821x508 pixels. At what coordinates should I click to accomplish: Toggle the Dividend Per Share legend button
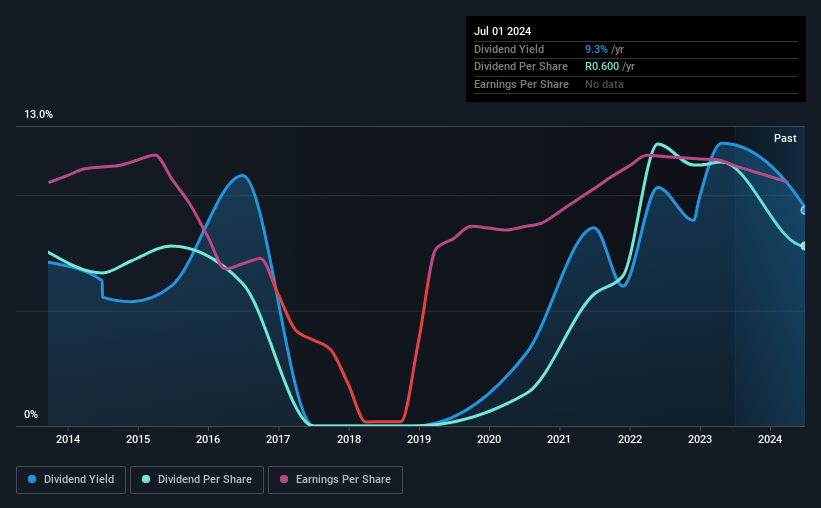pos(197,480)
